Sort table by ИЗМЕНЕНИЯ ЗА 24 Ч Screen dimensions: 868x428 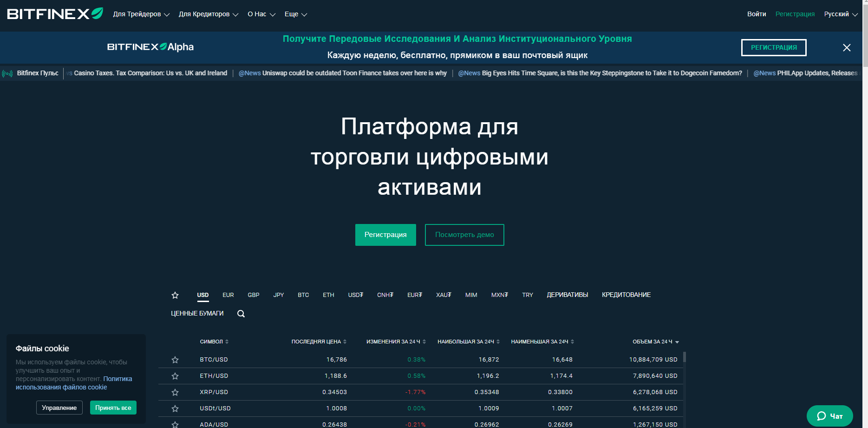pos(396,342)
